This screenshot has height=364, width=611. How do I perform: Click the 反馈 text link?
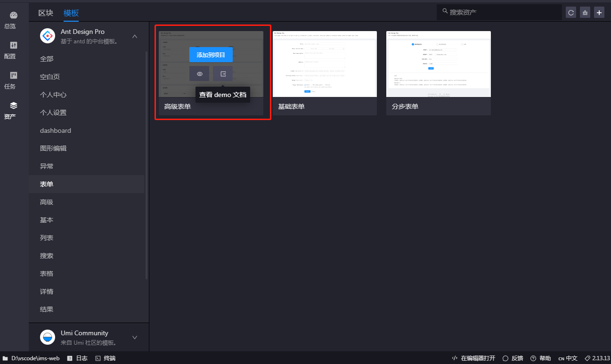517,358
